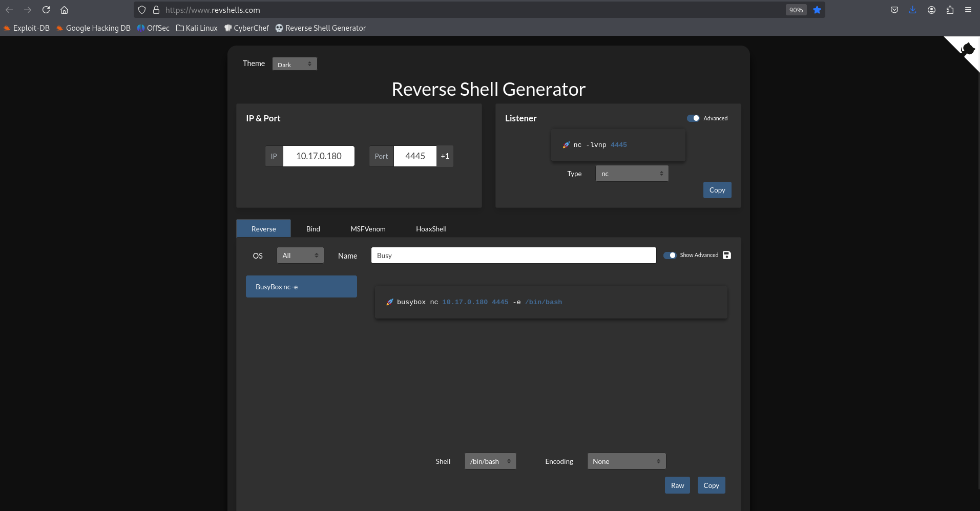The height and width of the screenshot is (511, 980).
Task: Click the Port input field showing 4445
Action: [415, 156]
